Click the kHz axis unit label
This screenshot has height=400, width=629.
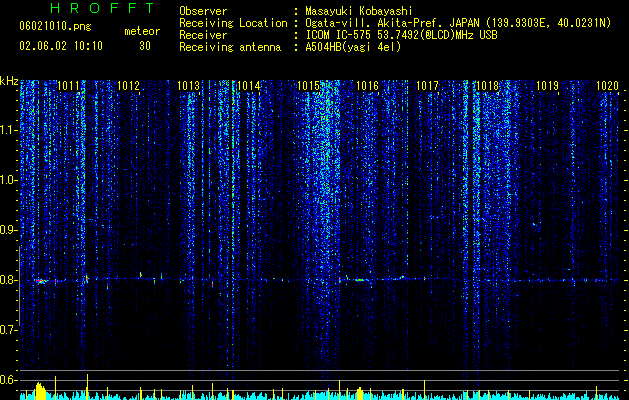[x=9, y=81]
